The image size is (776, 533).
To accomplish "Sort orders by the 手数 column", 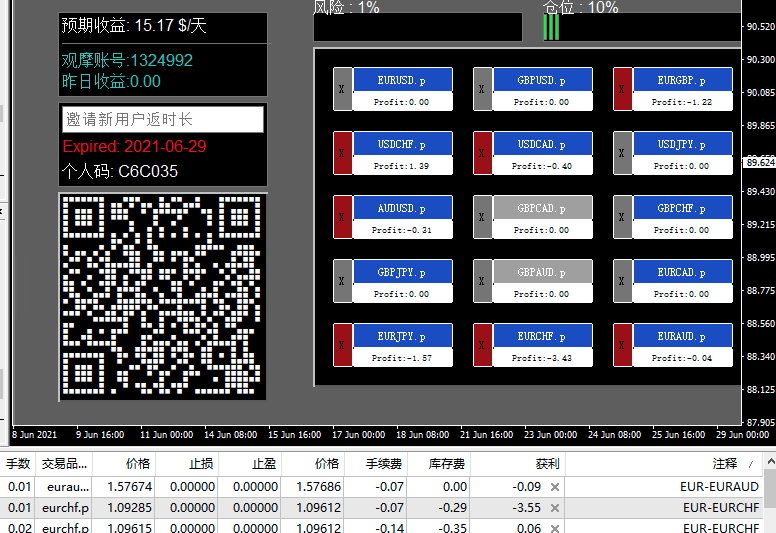I will (x=18, y=464).
